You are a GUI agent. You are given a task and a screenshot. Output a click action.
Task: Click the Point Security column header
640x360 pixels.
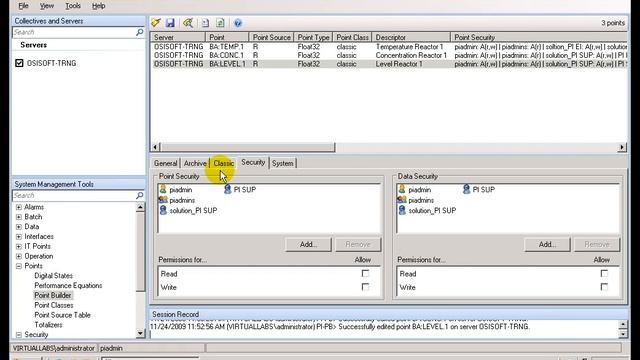539,37
